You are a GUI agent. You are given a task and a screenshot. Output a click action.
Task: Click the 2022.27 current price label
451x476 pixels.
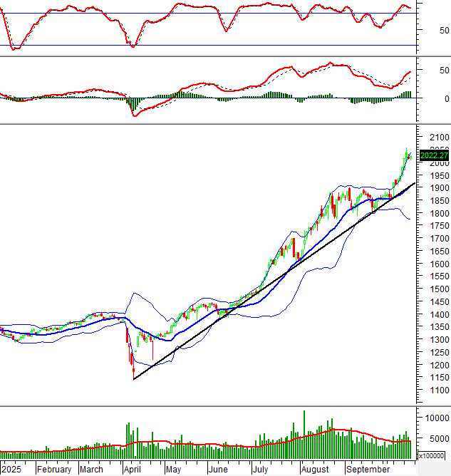434,155
